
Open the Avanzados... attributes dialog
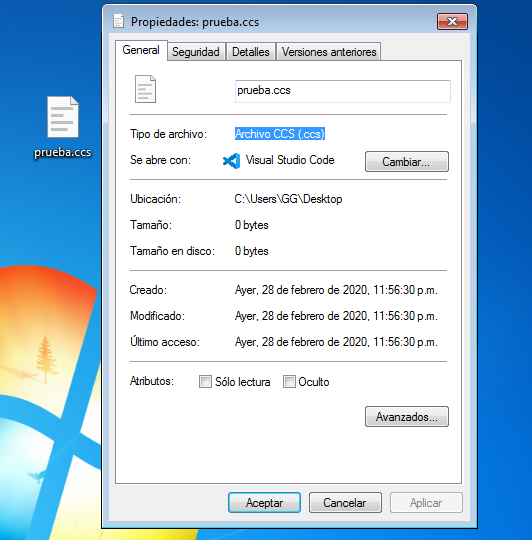click(x=406, y=417)
